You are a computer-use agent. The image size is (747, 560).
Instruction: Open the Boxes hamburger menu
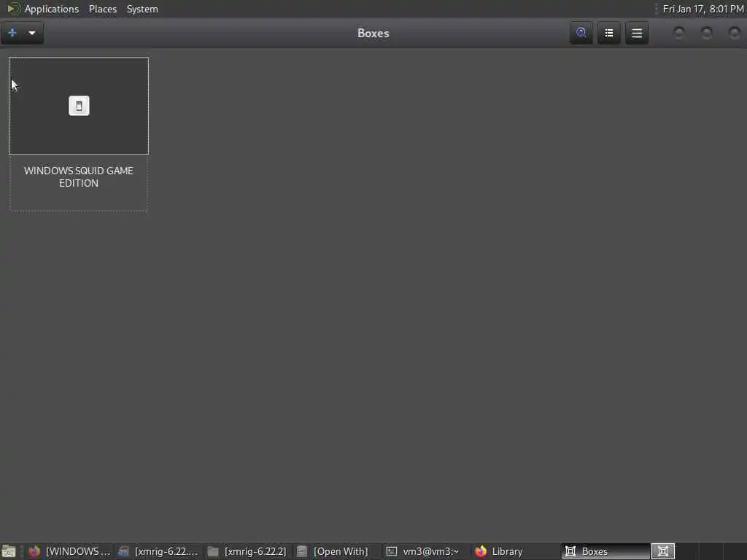pos(637,33)
